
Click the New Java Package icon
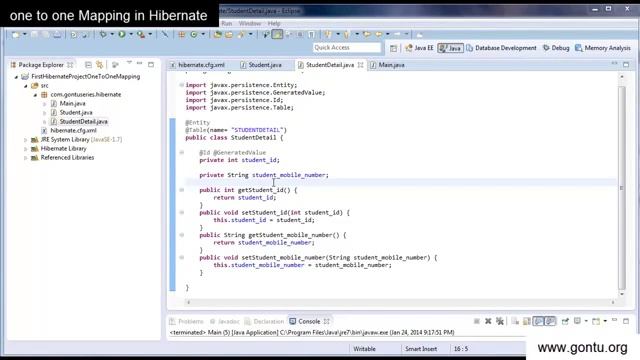point(182,35)
